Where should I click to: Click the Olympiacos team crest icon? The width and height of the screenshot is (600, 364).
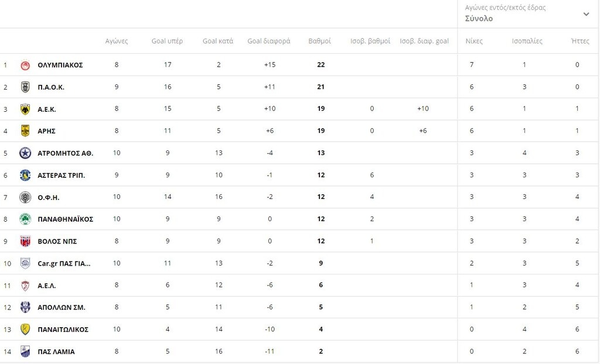tap(25, 65)
